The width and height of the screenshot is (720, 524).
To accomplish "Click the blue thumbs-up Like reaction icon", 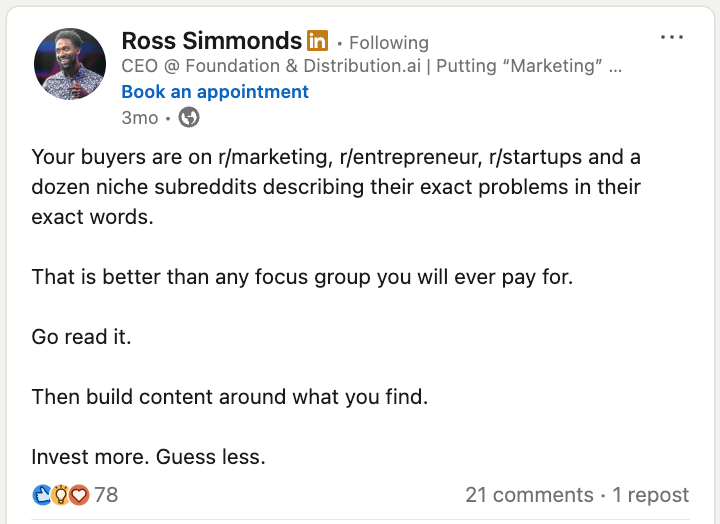I will coord(42,495).
